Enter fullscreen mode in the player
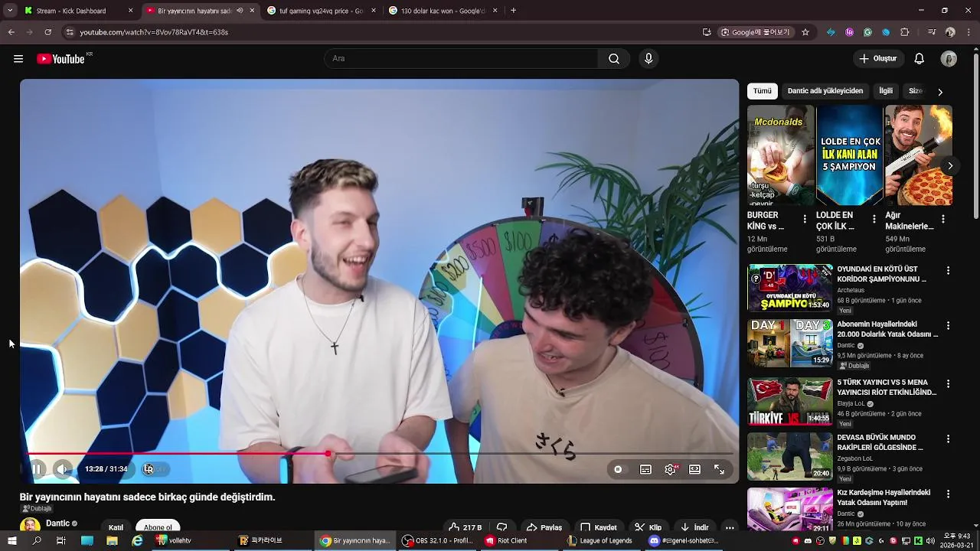Screen dimensions: 980x551 point(719,469)
